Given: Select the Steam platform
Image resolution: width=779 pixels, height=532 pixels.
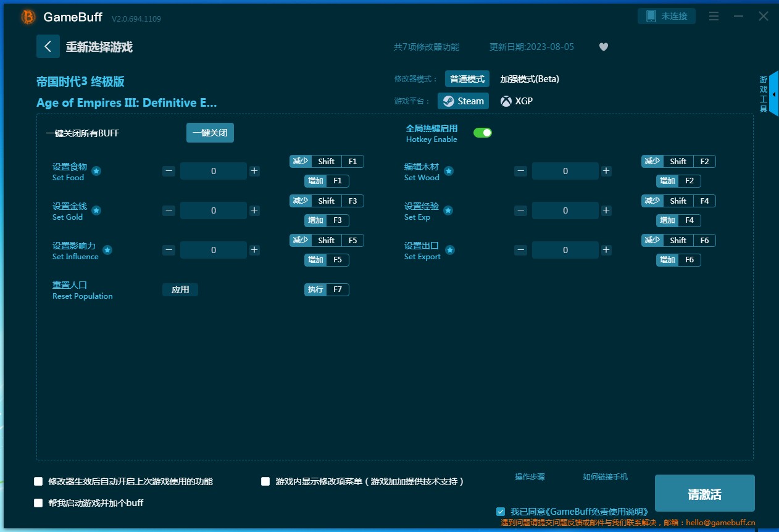Looking at the screenshot, I should pos(463,101).
